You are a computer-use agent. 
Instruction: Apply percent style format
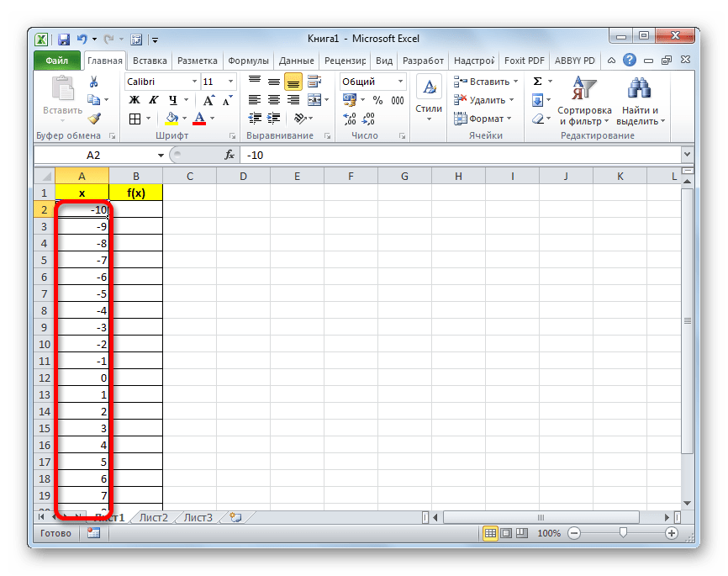(377, 100)
